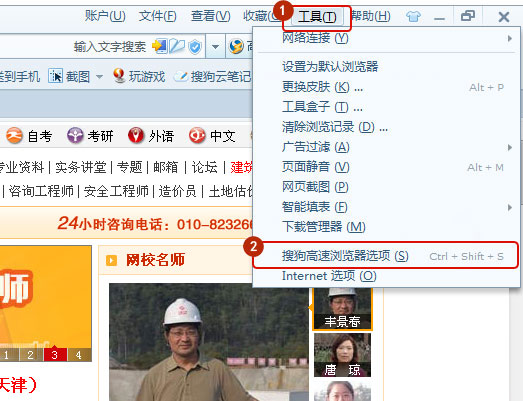523x401 pixels.
Task: Click the 唐琼 teacher thumbnail
Action: pos(342,355)
